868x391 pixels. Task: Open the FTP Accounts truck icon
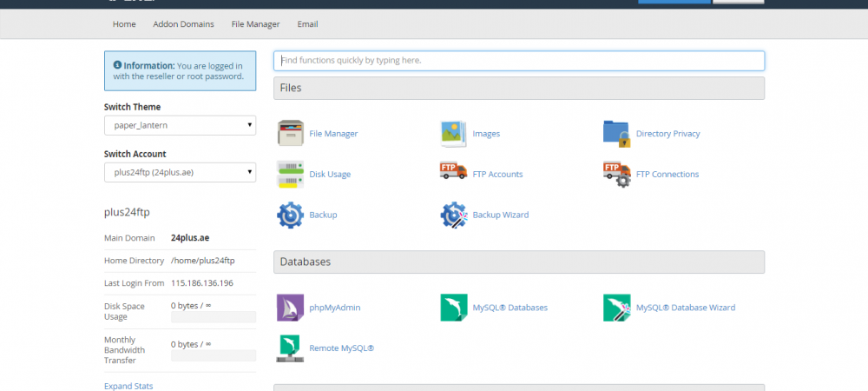453,174
